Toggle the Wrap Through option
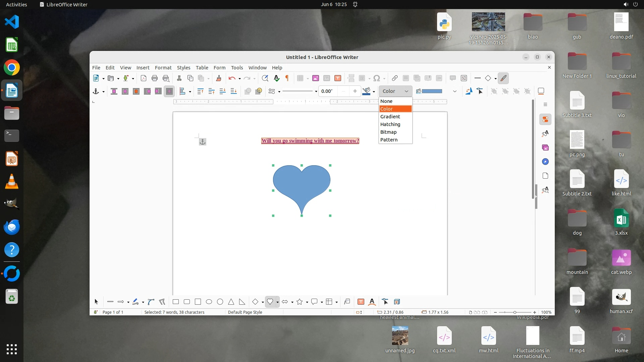 169,91
